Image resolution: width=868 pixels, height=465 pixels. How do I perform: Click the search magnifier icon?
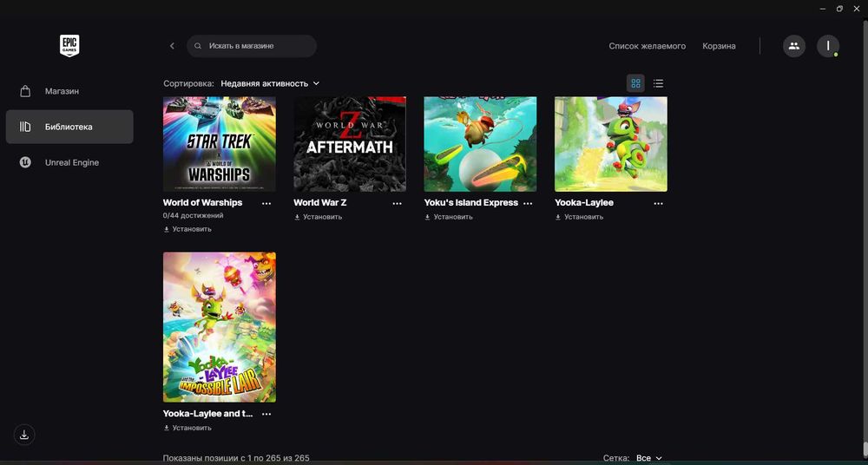[x=198, y=46]
